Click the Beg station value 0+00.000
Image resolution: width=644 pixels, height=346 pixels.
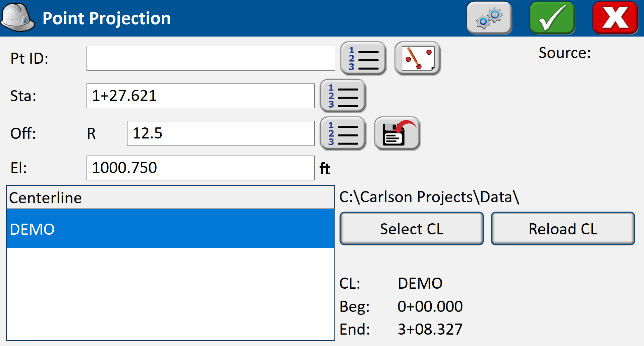click(x=430, y=306)
